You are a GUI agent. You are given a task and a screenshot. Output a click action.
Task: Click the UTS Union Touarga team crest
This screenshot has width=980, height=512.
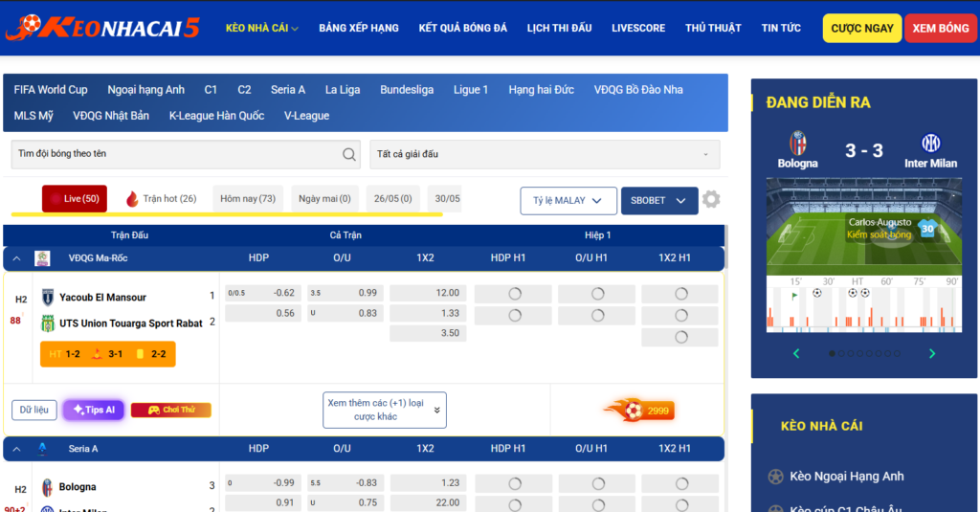pyautogui.click(x=48, y=323)
